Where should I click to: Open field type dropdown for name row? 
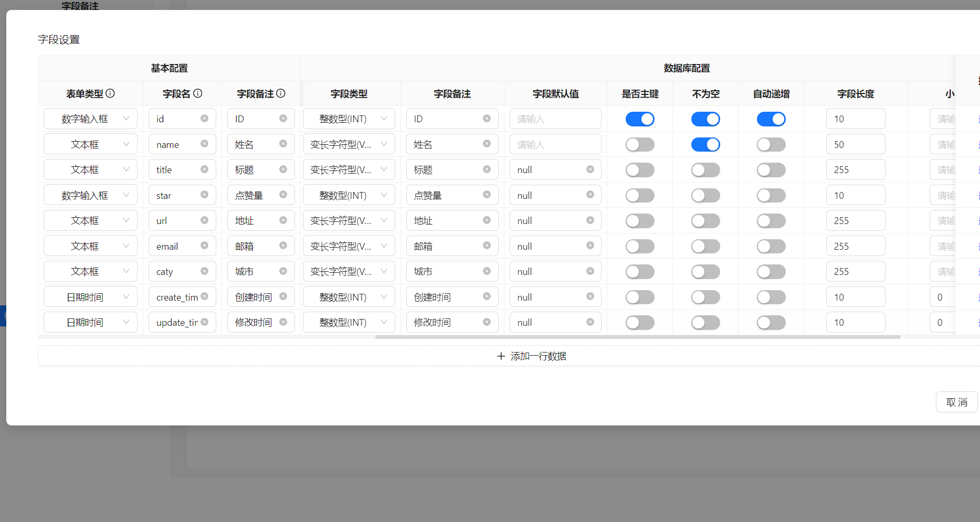pos(349,144)
